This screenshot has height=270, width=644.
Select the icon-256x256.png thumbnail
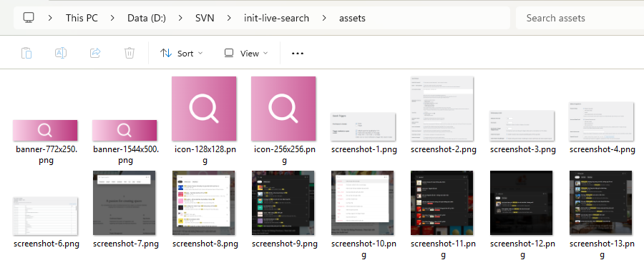[x=283, y=109]
